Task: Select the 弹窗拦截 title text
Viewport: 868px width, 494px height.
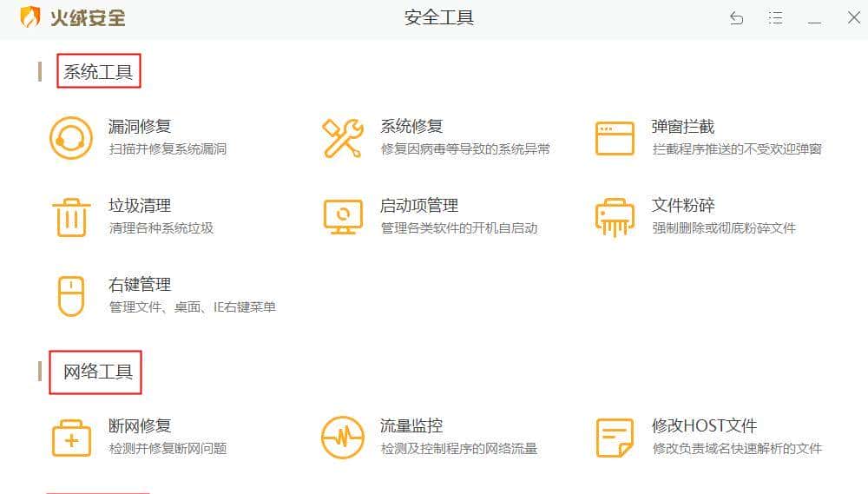Action: pyautogui.click(x=683, y=126)
